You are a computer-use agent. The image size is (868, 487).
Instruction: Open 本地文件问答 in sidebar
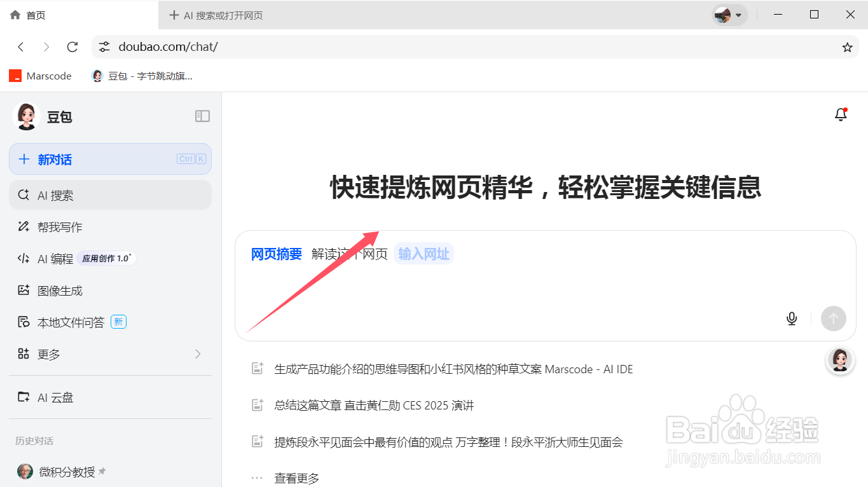point(110,322)
